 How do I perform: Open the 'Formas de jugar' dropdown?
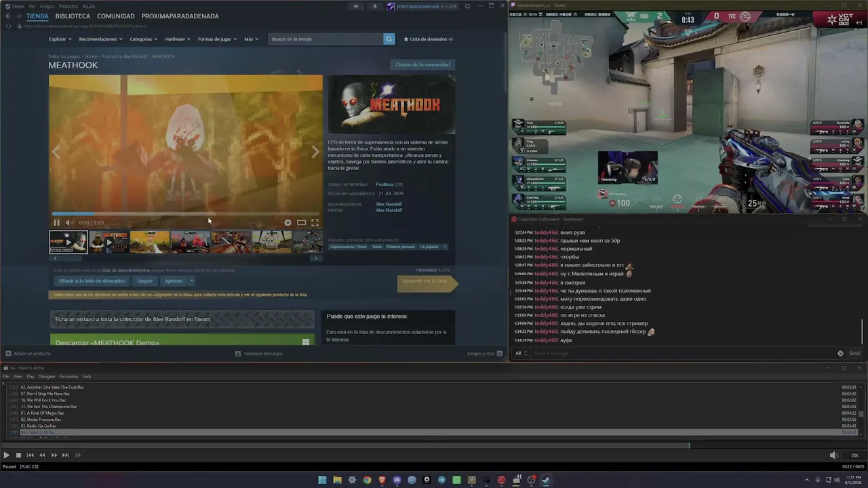(217, 39)
